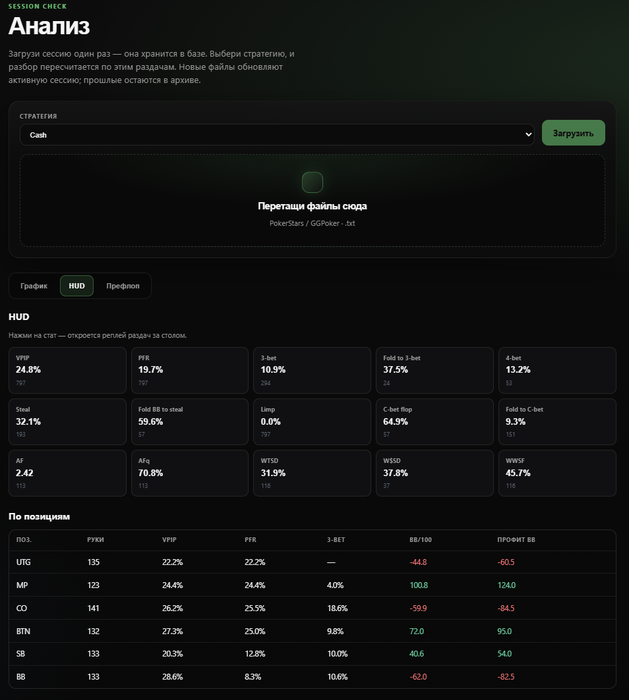
Task: Open the AF 2.42 stat card
Action: click(67, 473)
